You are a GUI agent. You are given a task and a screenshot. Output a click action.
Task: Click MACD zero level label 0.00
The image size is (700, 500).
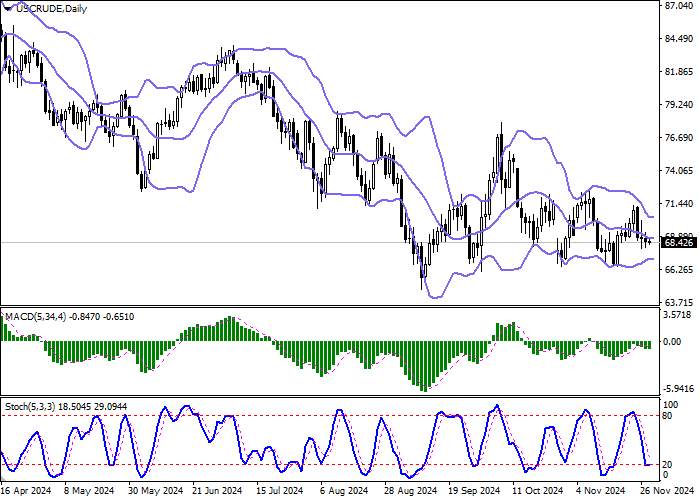672,342
